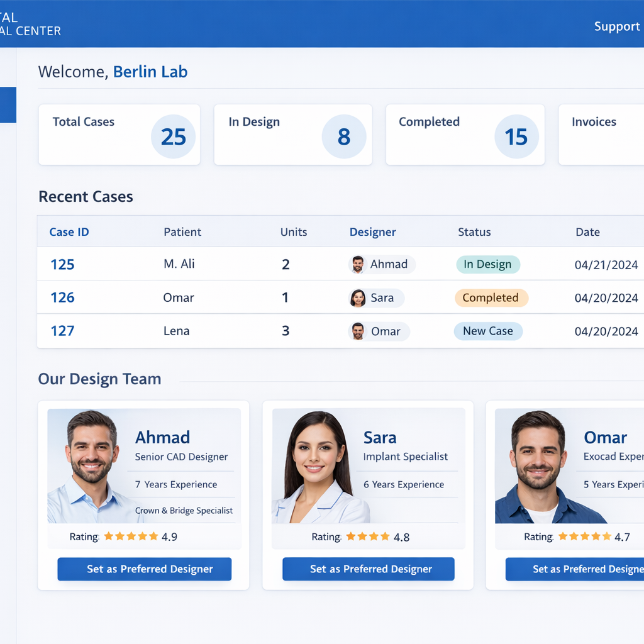Viewport: 644px width, 644px height.
Task: Sort table by Designer column header
Action: click(x=372, y=232)
